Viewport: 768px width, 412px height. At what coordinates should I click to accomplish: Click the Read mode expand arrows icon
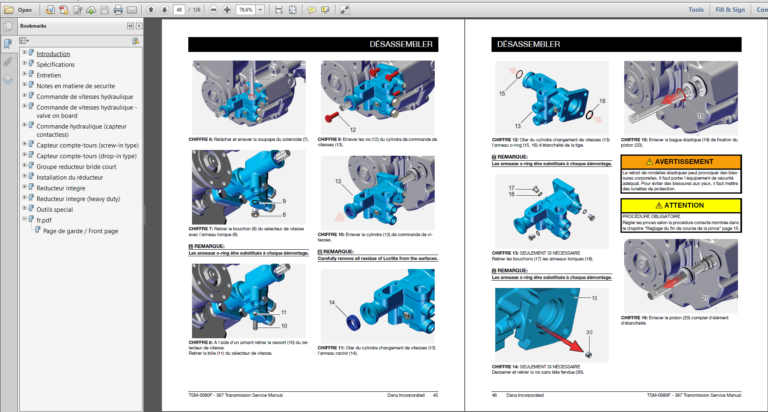tap(345, 9)
